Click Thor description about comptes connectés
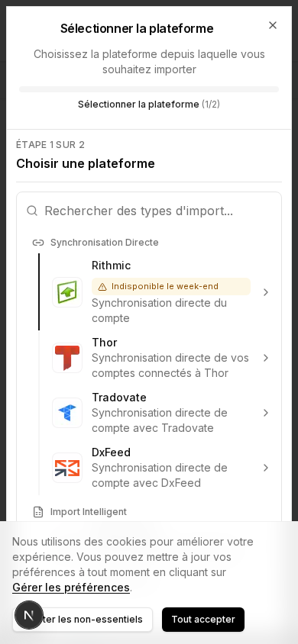Viewport: 298px width, 644px height. coord(170,365)
